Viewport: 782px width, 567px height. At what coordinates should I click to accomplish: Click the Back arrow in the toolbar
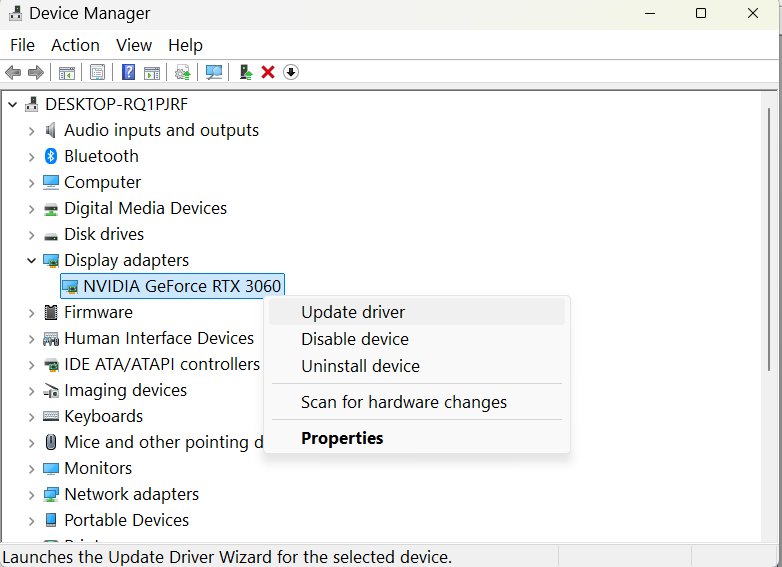tap(13, 72)
